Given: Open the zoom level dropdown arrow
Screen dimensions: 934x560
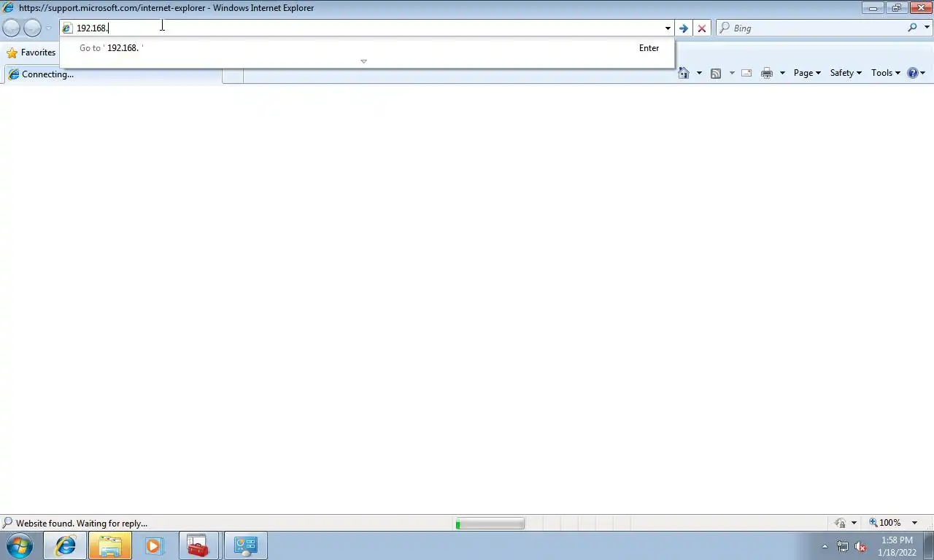Looking at the screenshot, I should click(914, 523).
